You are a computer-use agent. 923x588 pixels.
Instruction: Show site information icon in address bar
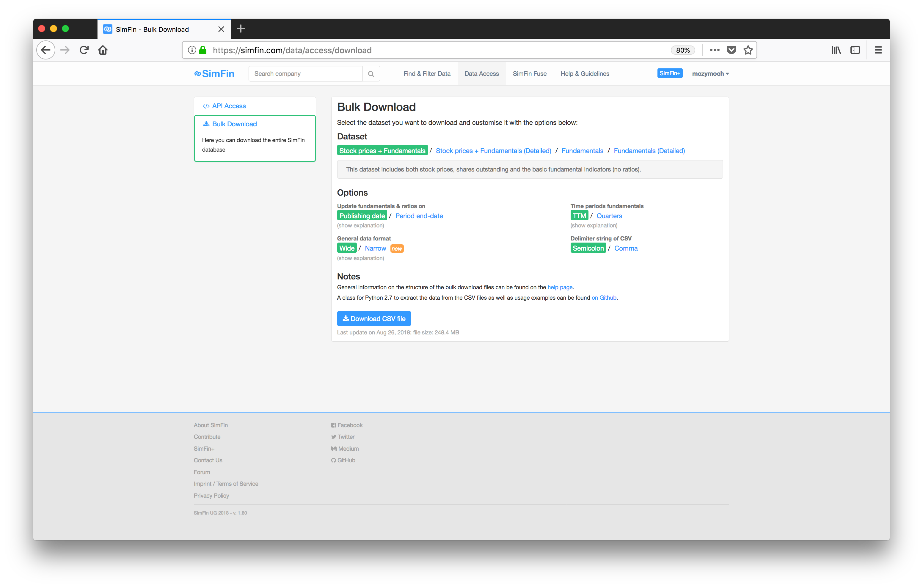point(192,50)
